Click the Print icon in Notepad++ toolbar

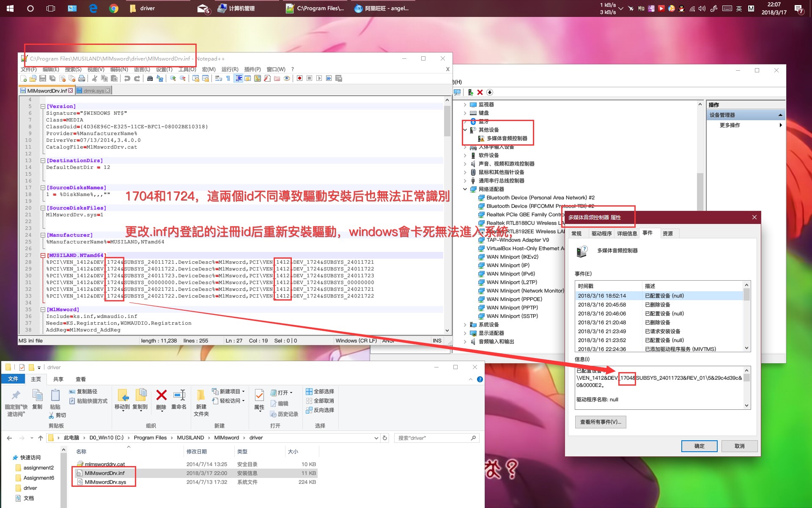82,78
